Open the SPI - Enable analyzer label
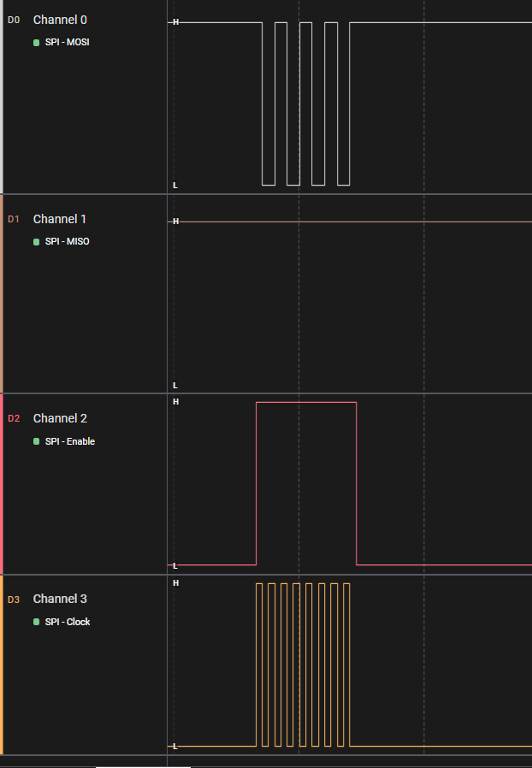532x768 pixels. 69,441
